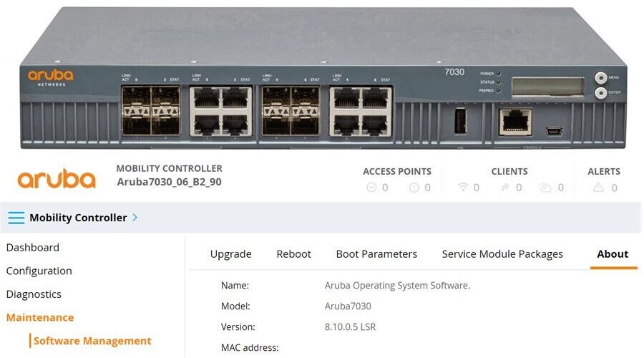Click the alerts warning triangle icon

pyautogui.click(x=598, y=188)
